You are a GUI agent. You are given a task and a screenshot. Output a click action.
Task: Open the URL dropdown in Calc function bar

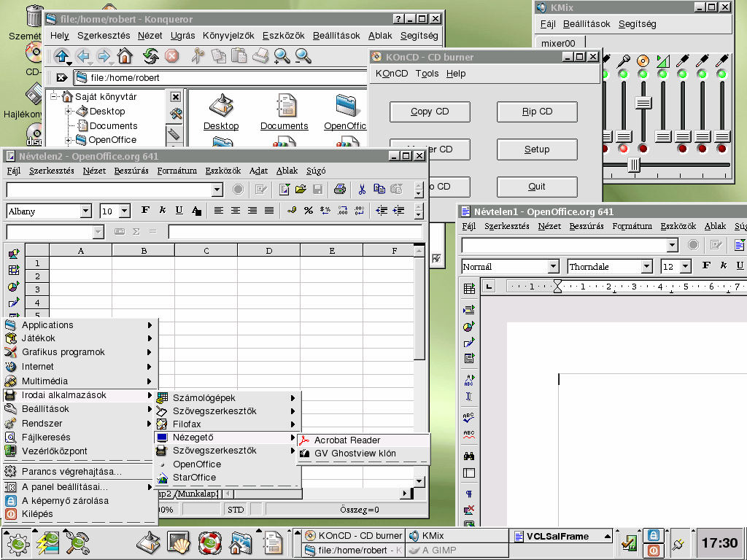coord(217,190)
